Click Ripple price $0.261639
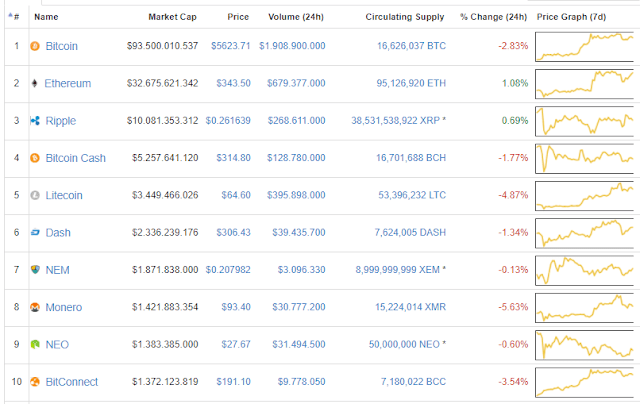This screenshot has width=640, height=404. click(x=228, y=120)
